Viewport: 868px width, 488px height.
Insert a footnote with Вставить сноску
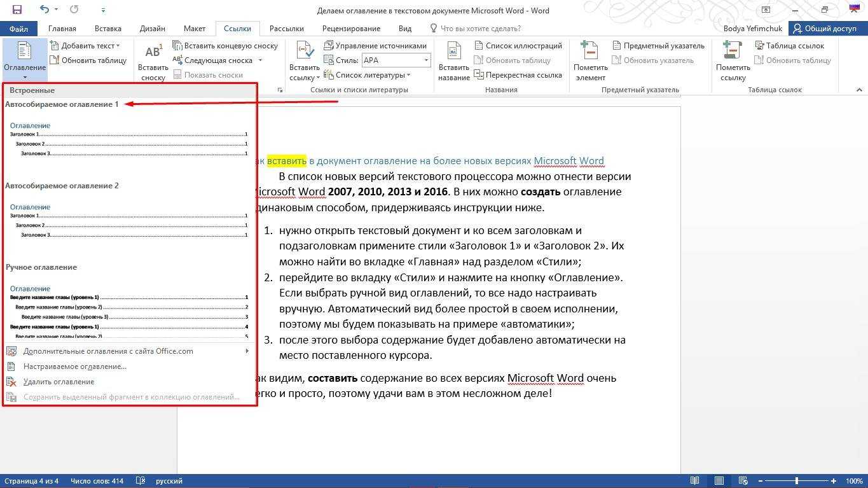tap(153, 62)
